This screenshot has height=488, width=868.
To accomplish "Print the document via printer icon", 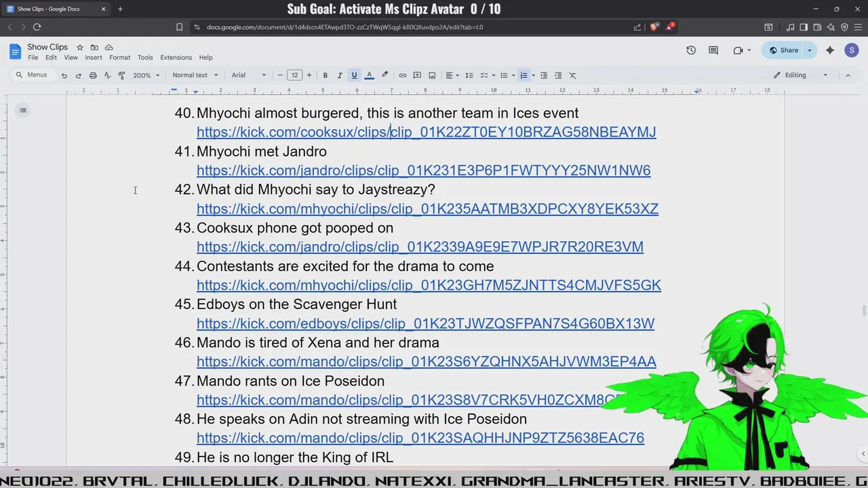I will pyautogui.click(x=93, y=75).
